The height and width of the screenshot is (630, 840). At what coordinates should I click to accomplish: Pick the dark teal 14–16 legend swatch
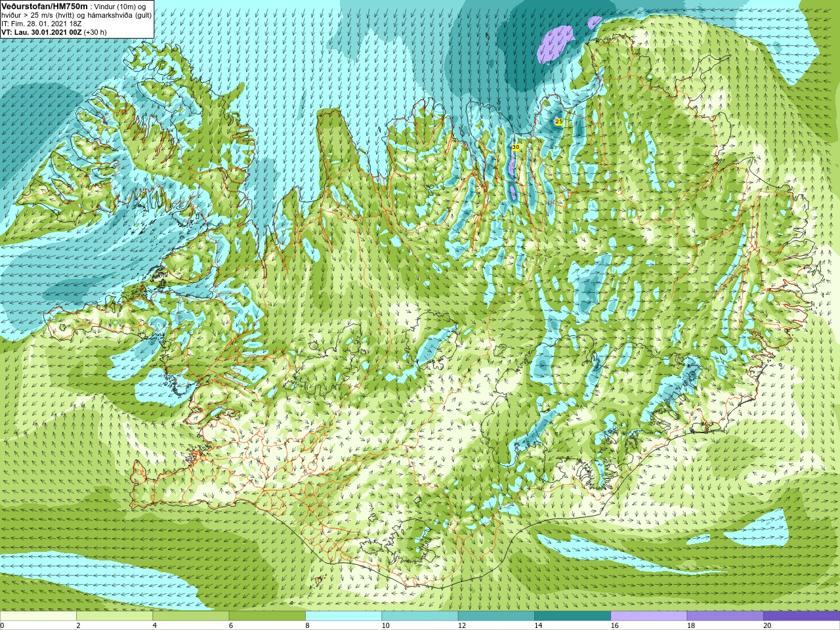(572, 616)
